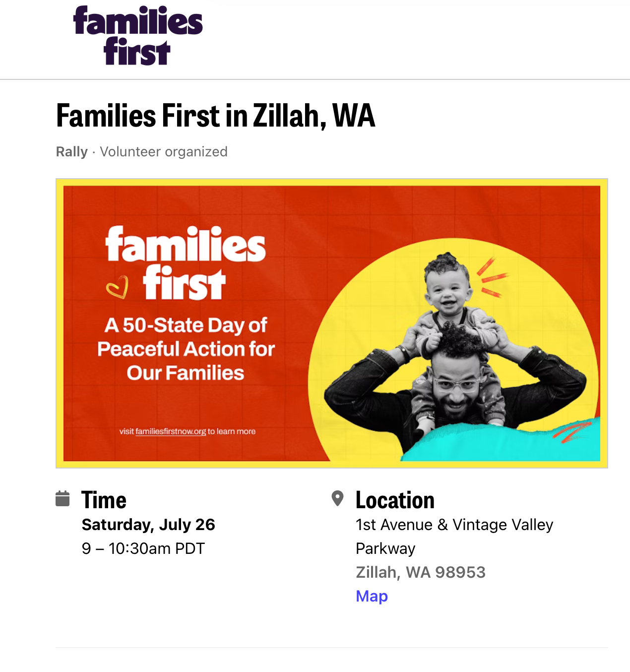Image resolution: width=630 pixels, height=672 pixels.
Task: Click the 1st Avenue & Vintage Valley address
Action: 454,537
